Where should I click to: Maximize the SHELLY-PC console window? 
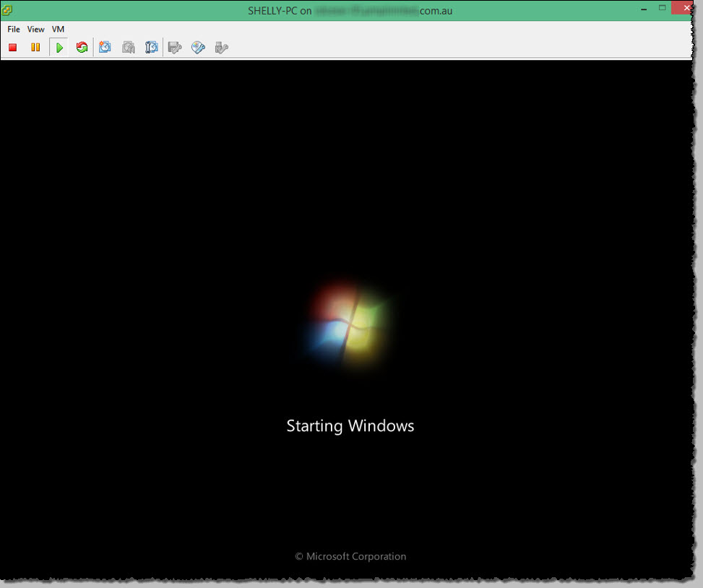point(663,8)
